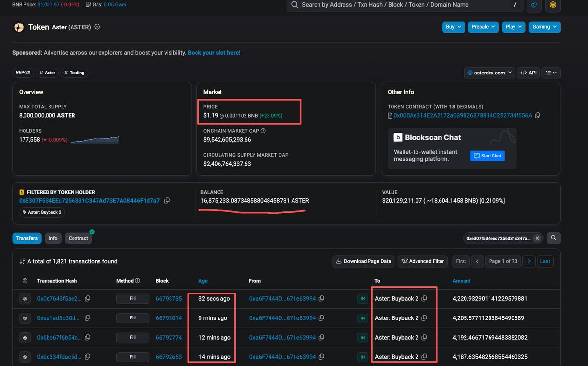Copy the token contract address using copy icon

pos(537,115)
